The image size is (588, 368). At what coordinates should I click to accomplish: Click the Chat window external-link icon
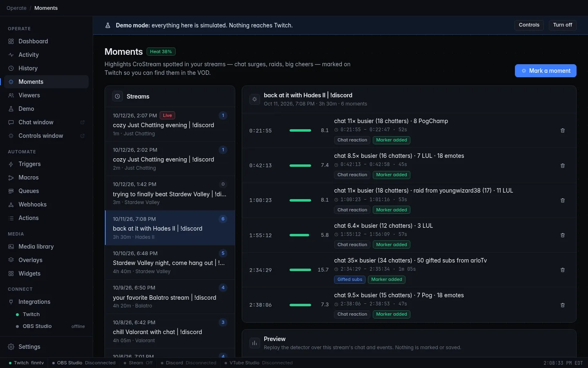coord(82,122)
